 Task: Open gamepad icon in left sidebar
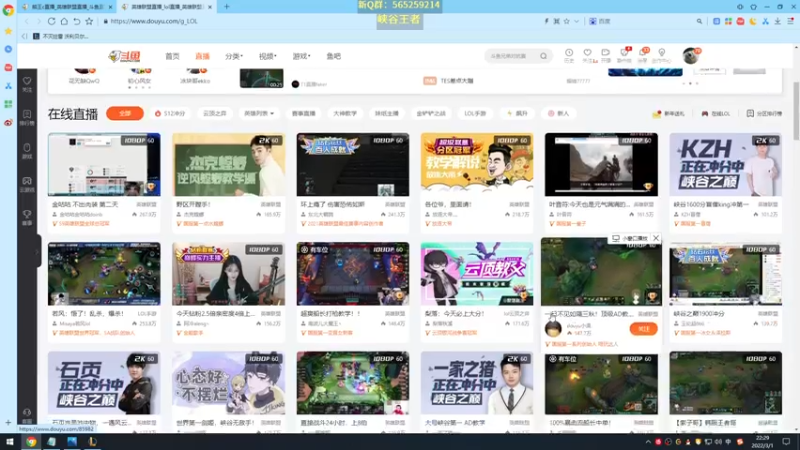coord(27,184)
